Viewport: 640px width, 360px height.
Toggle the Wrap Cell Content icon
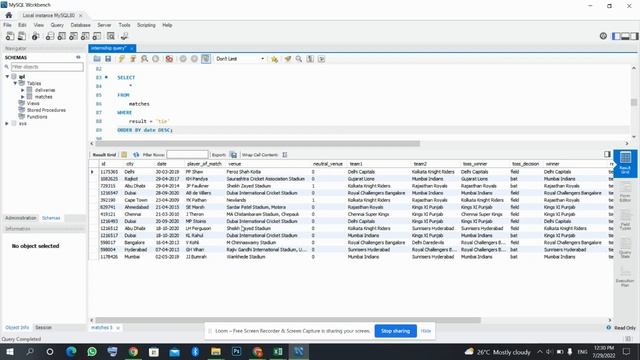(284, 155)
